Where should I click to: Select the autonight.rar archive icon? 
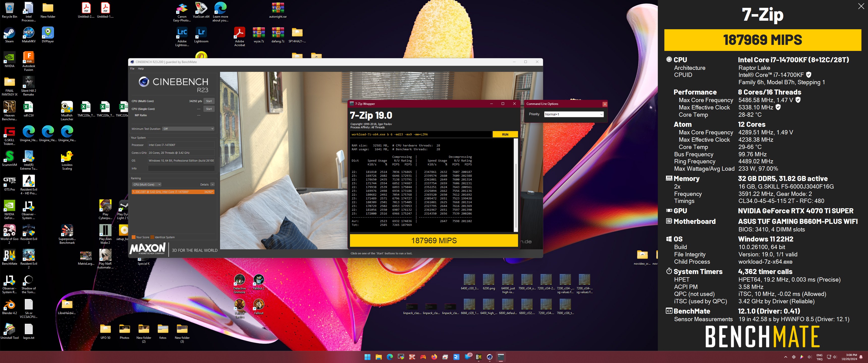coord(278,10)
